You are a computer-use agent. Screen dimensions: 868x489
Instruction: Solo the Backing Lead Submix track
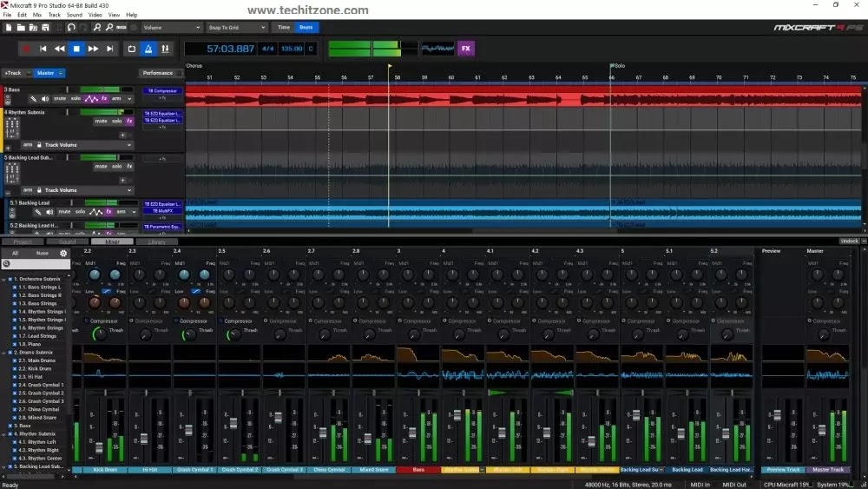click(x=117, y=166)
